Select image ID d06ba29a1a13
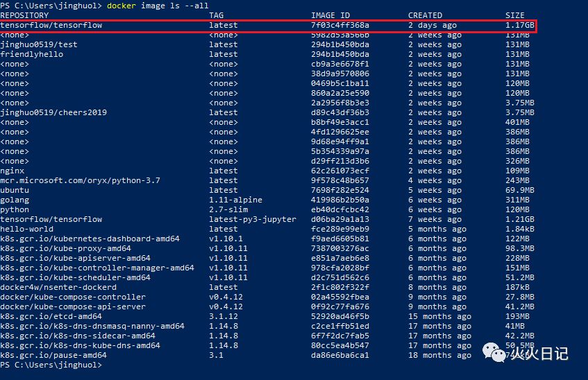Image resolution: width=588 pixels, height=380 pixels. [x=340, y=220]
